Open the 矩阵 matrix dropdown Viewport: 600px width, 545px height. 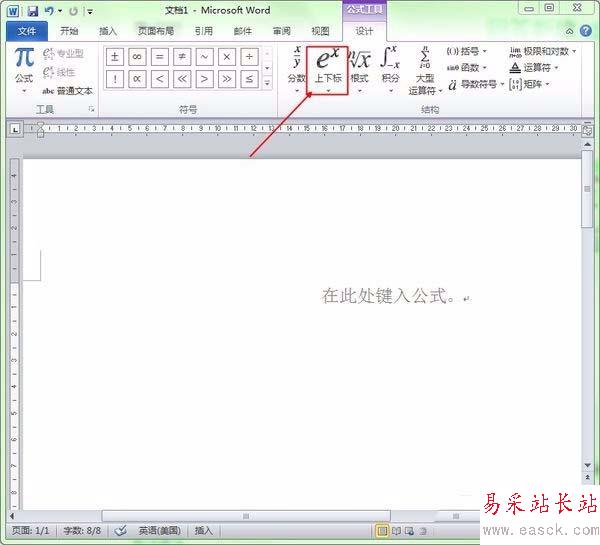point(530,84)
